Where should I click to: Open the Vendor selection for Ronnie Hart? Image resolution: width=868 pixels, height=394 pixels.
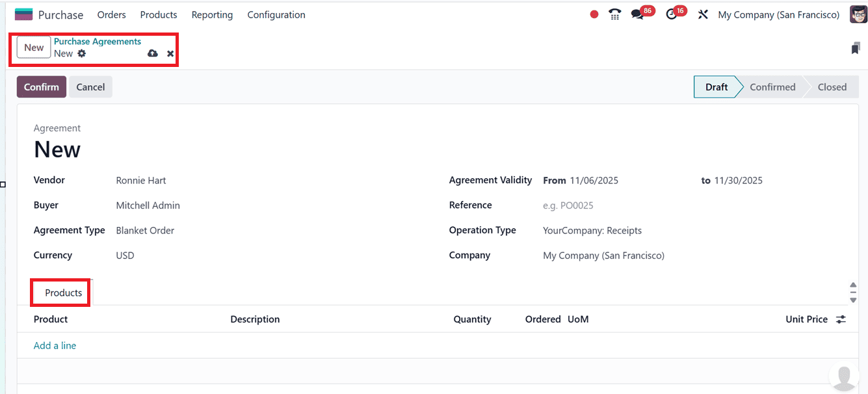[140, 180]
